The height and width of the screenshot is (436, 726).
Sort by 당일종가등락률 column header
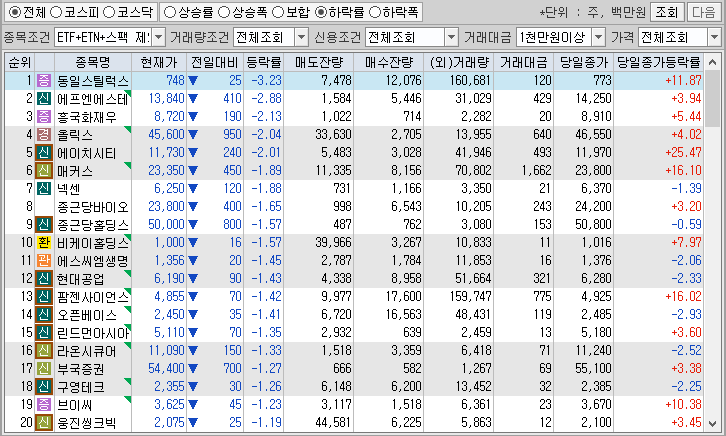tap(658, 62)
